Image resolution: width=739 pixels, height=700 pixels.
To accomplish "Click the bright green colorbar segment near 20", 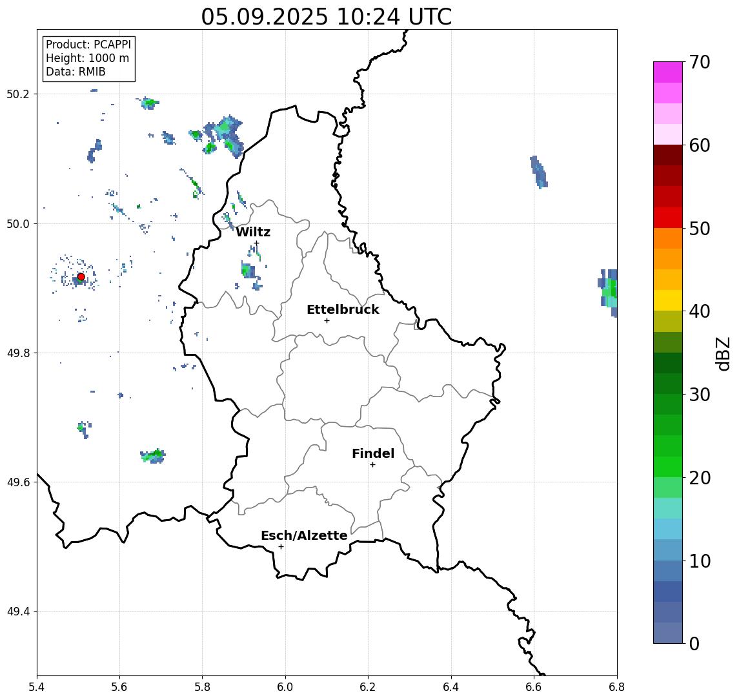I will click(x=668, y=466).
